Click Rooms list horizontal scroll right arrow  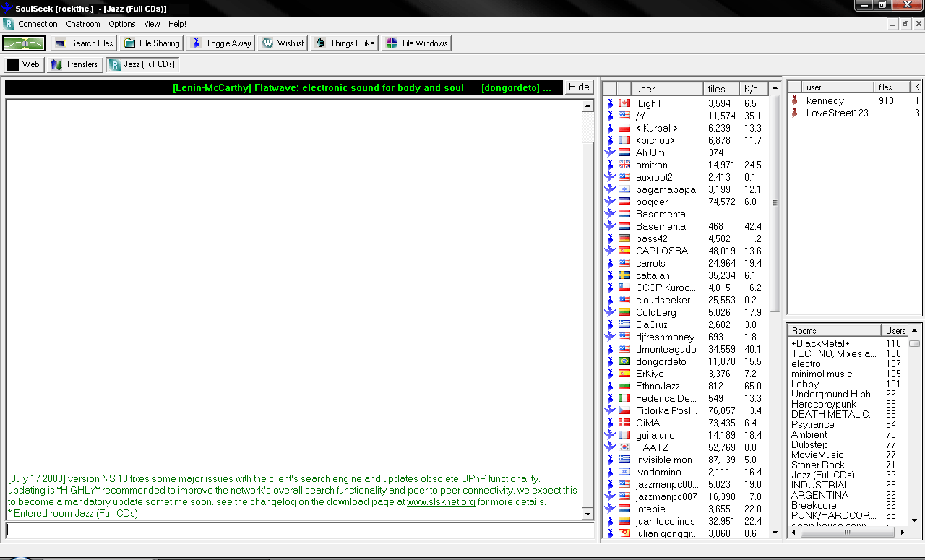coord(902,532)
